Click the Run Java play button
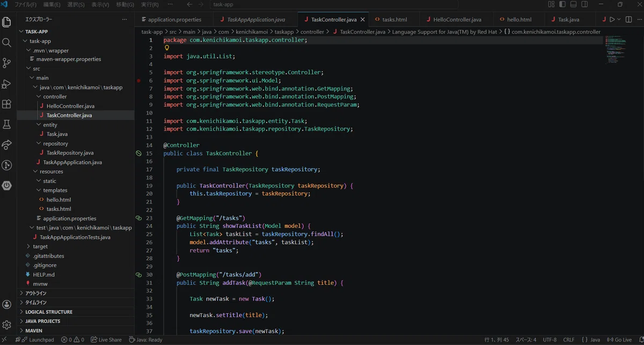Screen dimensions: 644x345 [x=611, y=19]
